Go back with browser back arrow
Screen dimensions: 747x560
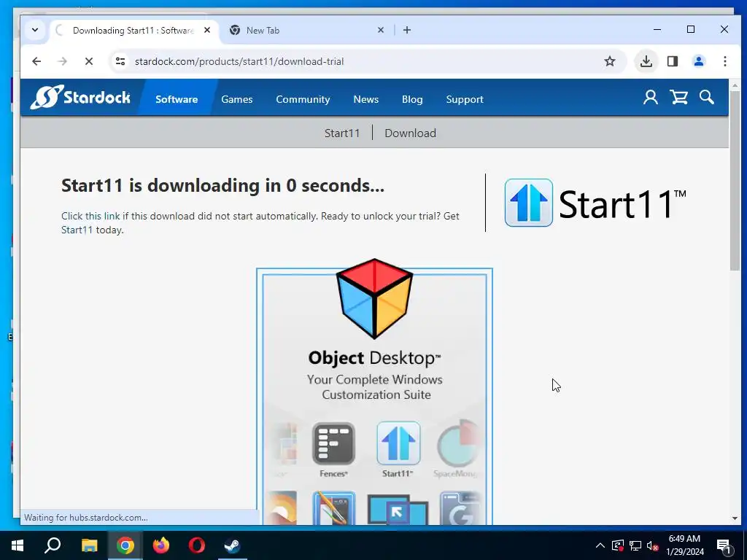coord(36,61)
